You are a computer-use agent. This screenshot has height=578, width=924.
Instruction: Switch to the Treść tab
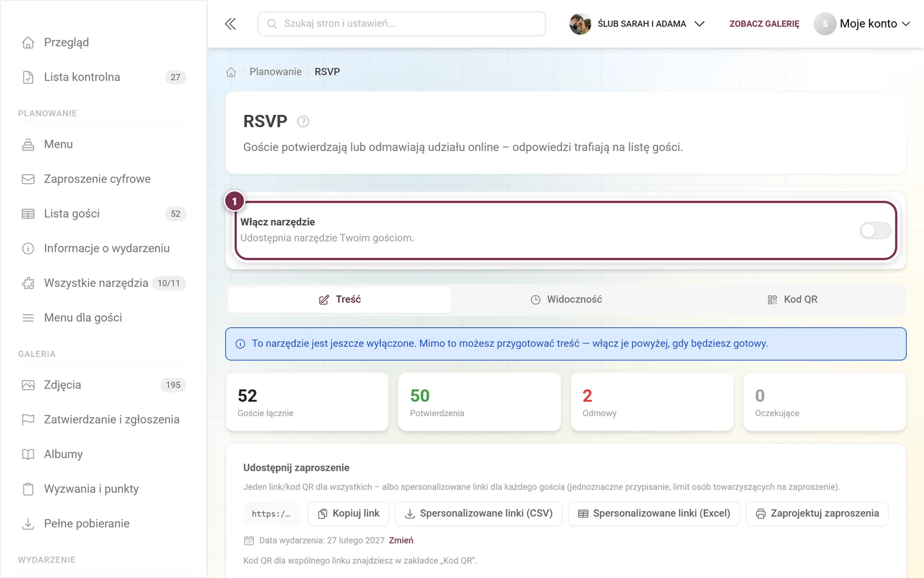339,300
